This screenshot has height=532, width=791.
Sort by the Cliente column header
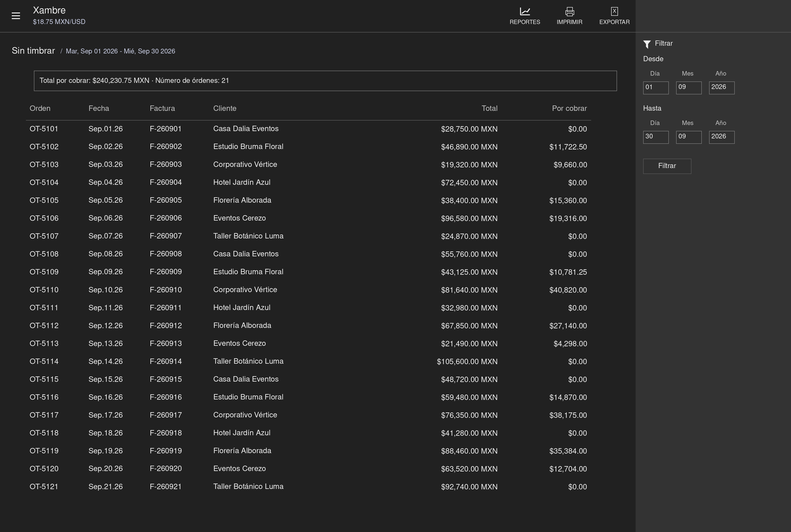tap(225, 109)
